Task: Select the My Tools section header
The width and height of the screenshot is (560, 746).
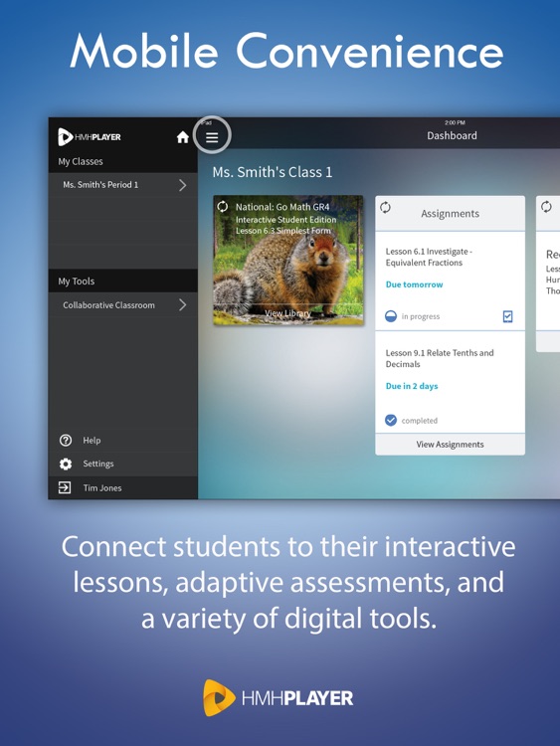Action: point(123,280)
